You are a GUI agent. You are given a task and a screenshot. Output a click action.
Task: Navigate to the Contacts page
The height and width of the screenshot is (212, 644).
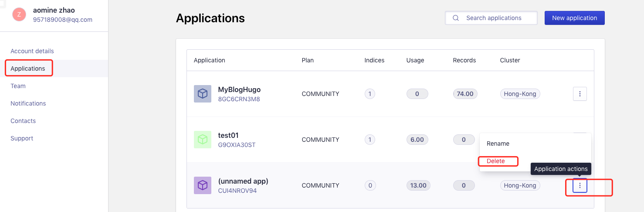[x=23, y=121]
